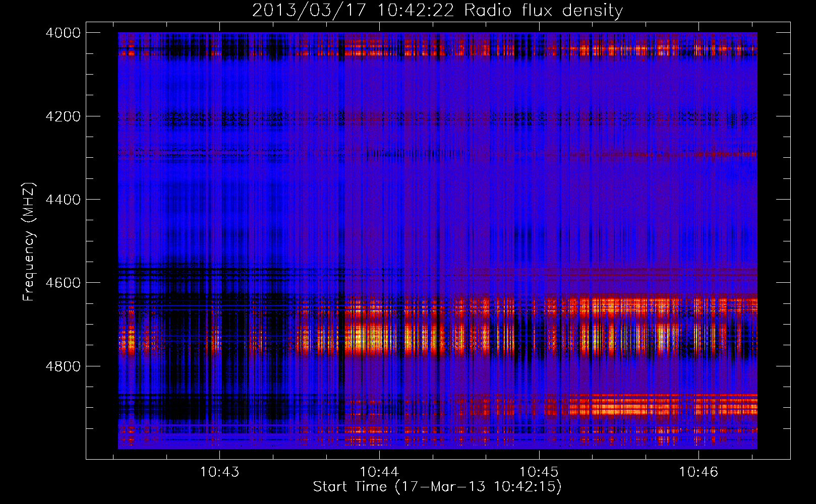Pick the 4600 frequency tick label
The height and width of the screenshot is (504, 816).
(63, 283)
